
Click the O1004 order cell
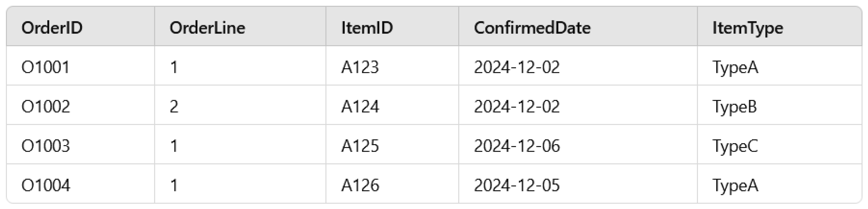coord(45,185)
